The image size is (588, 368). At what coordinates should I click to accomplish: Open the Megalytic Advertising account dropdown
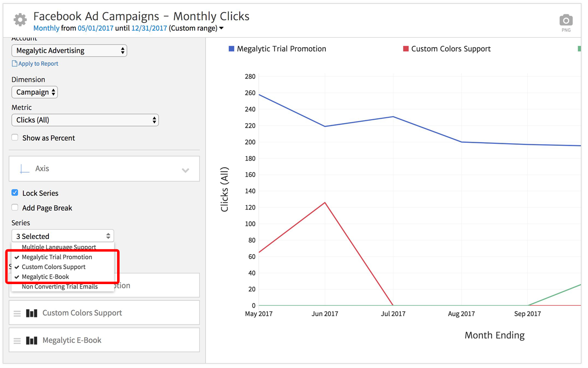pos(69,51)
